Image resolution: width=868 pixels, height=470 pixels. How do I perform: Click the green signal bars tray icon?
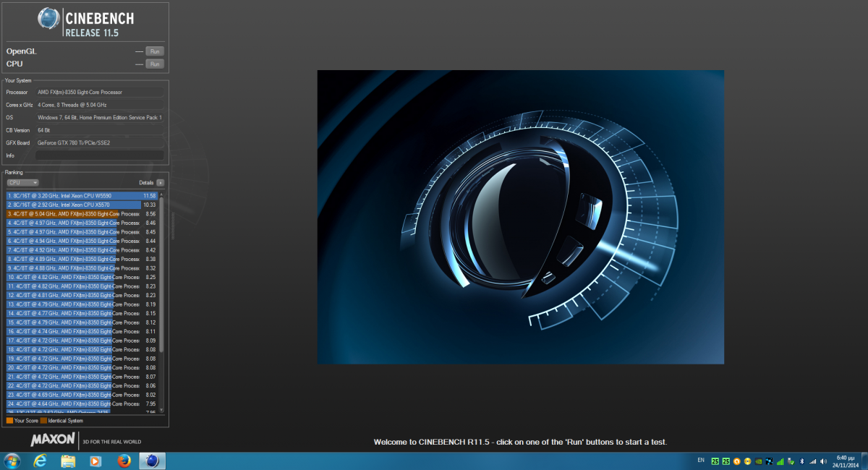click(x=780, y=461)
